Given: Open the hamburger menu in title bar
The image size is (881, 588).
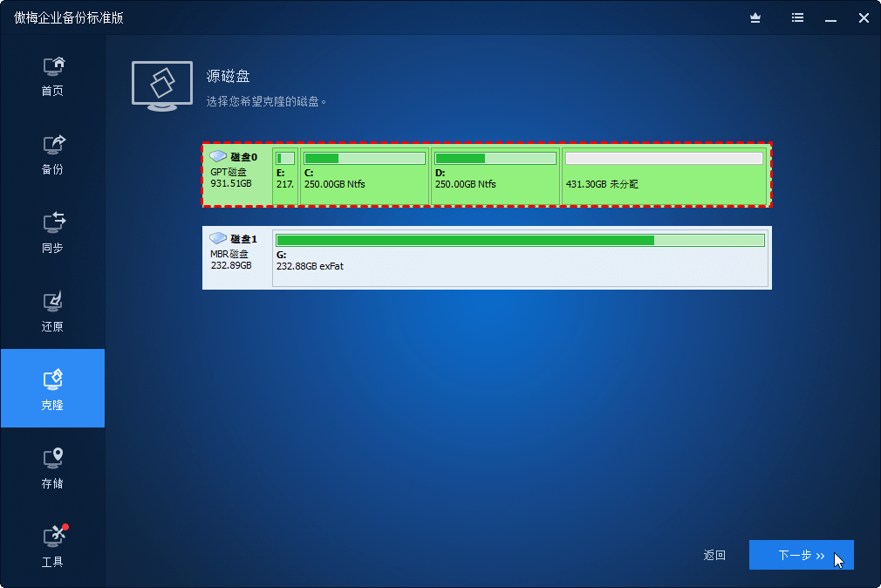Looking at the screenshot, I should coord(796,17).
